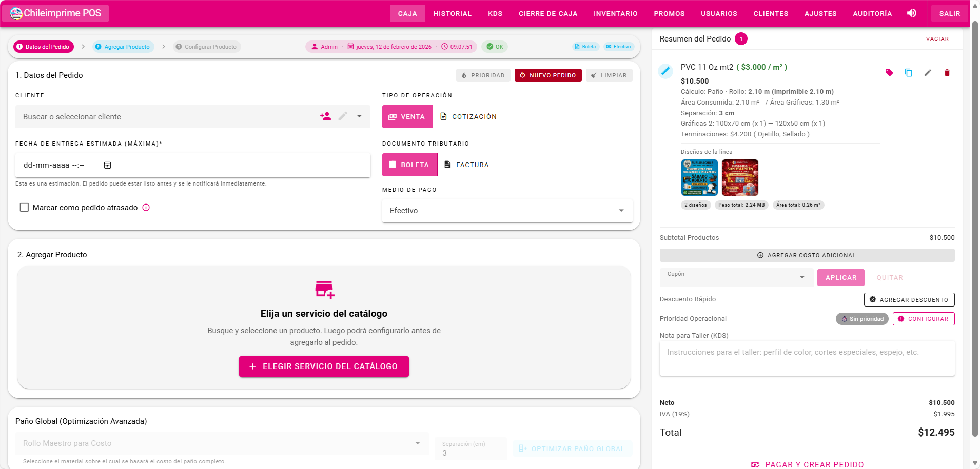The image size is (980, 469).
Task: Switch document type to Factura
Action: 466,165
